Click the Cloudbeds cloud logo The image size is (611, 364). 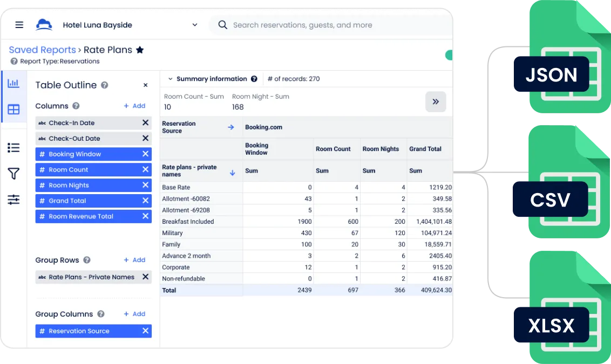(44, 25)
